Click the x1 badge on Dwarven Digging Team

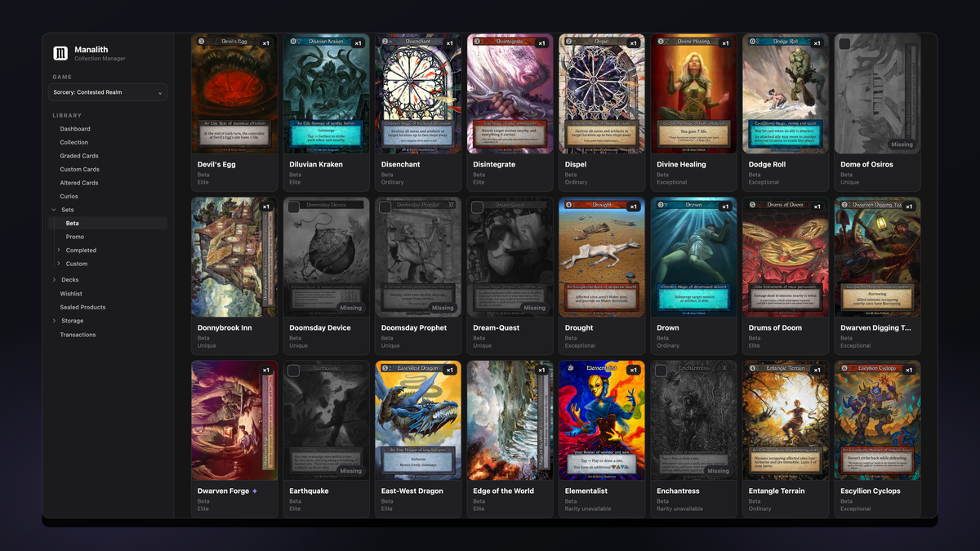coord(909,207)
